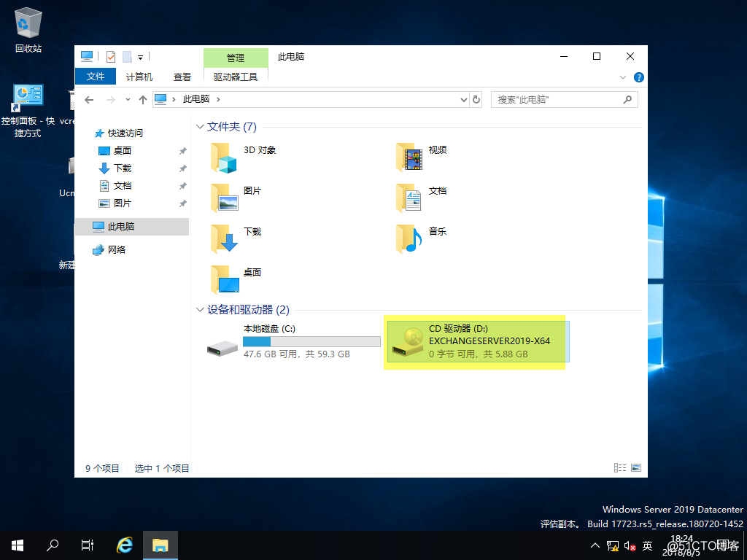Select the 文档 folder in the main pane
Screen dimensions: 747x560
(x=422, y=198)
